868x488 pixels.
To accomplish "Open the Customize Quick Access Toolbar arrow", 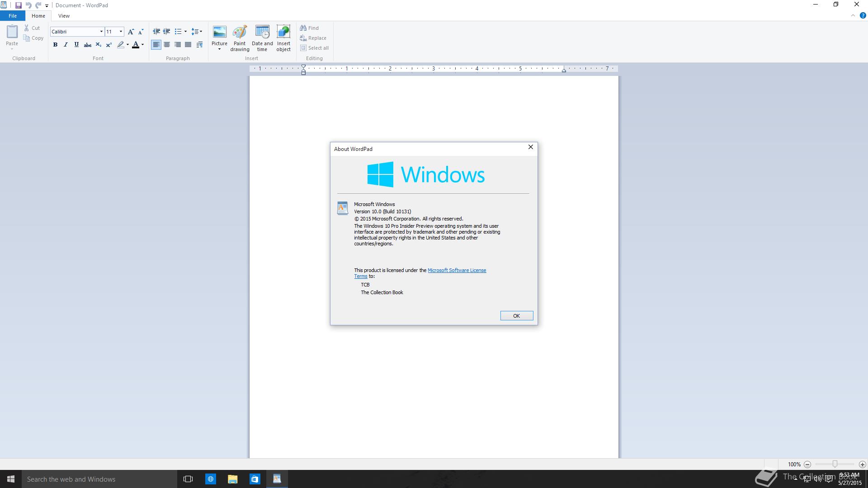I will (47, 6).
